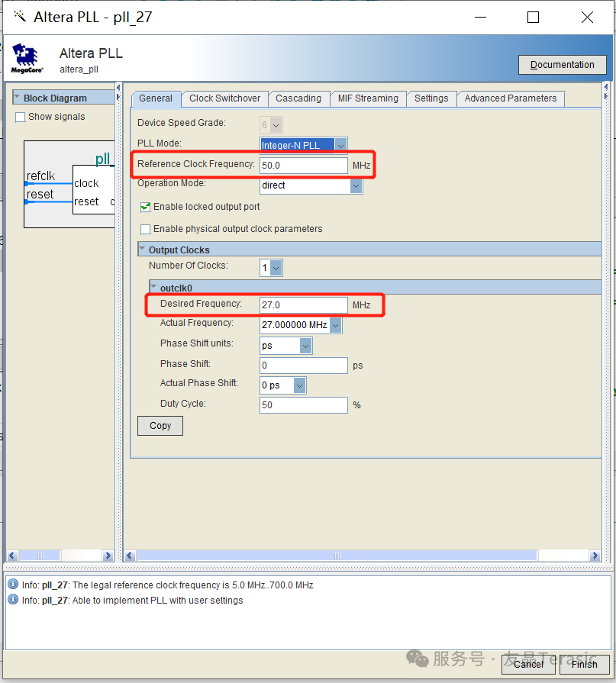
Task: Switch to MIF Streaming tab
Action: (x=368, y=98)
